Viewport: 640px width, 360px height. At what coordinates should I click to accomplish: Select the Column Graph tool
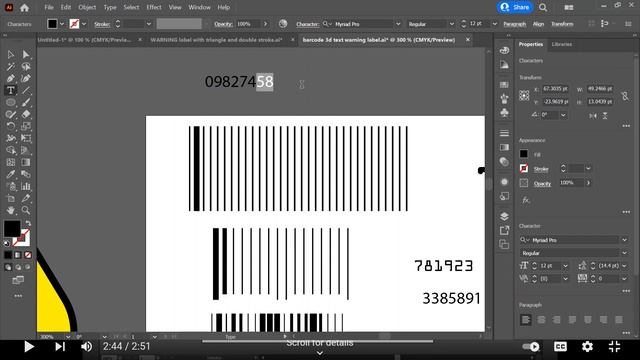click(x=26, y=187)
